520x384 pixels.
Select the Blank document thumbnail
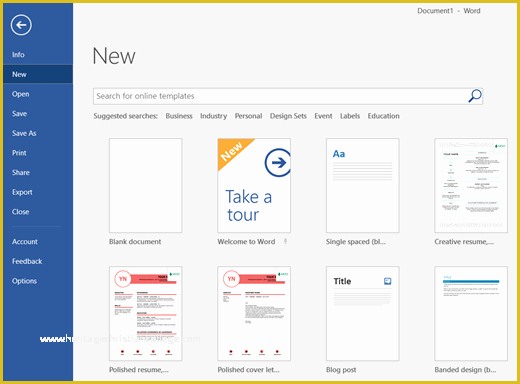coord(146,185)
